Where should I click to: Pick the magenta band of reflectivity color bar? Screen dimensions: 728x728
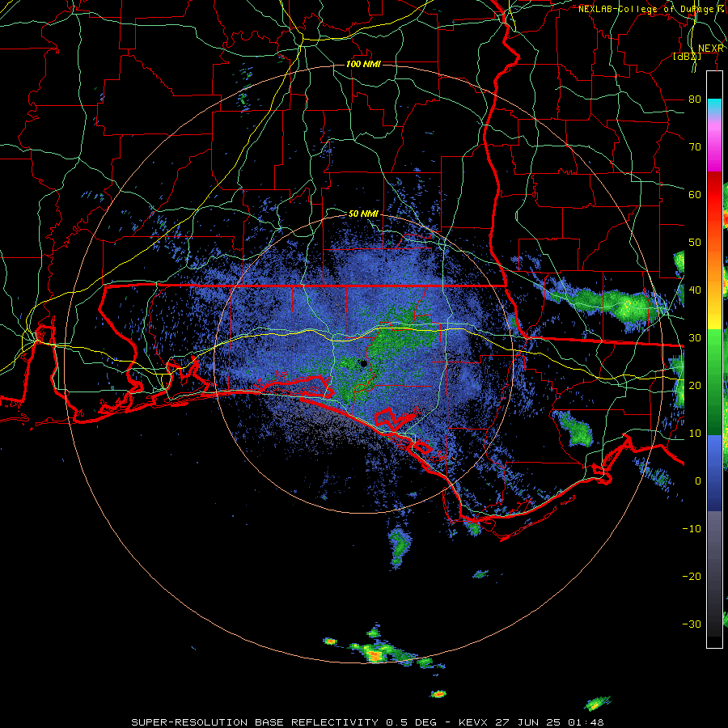pos(714,149)
